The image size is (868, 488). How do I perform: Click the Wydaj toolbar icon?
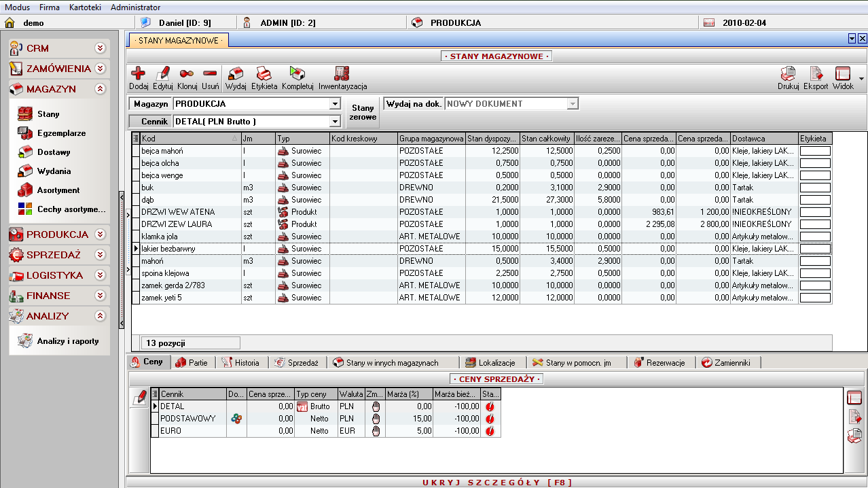click(236, 73)
